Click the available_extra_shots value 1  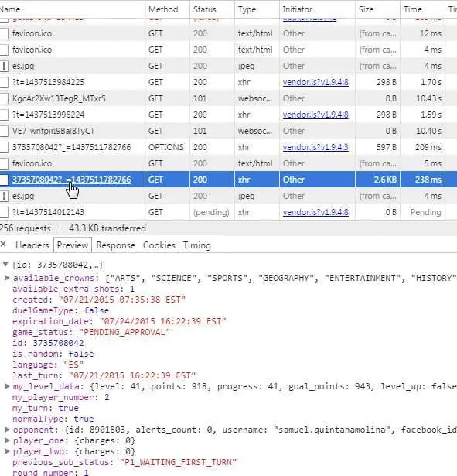(132, 289)
